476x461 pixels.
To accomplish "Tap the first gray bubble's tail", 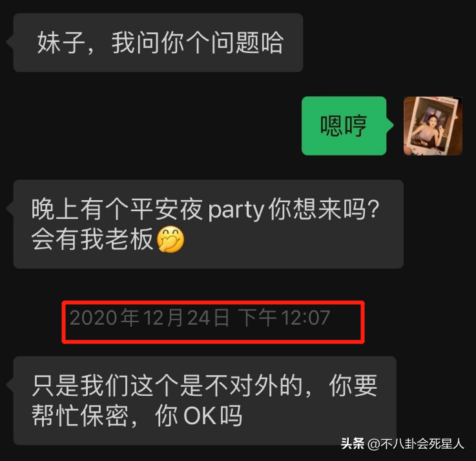I will pyautogui.click(x=10, y=42).
